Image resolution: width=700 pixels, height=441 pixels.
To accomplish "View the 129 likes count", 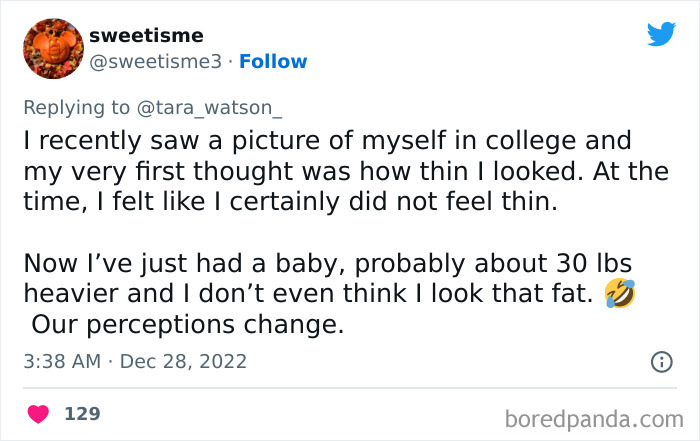I will click(82, 413).
